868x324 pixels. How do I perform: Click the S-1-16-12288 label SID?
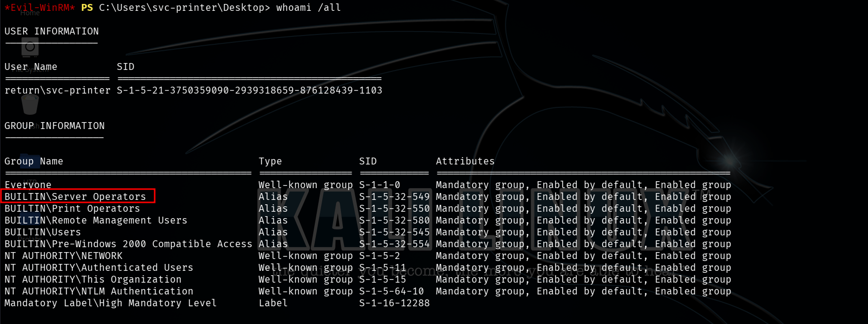pos(394,303)
